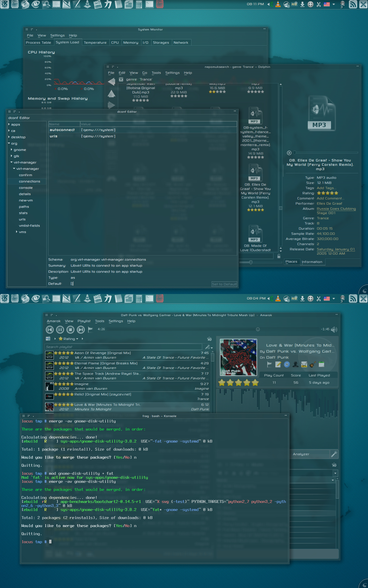Open the Rating sort dropdown in Amarok

click(68, 339)
